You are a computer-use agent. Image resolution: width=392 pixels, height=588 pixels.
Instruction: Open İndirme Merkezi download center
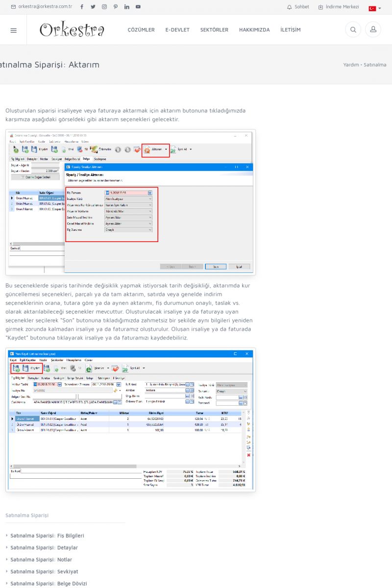point(339,7)
